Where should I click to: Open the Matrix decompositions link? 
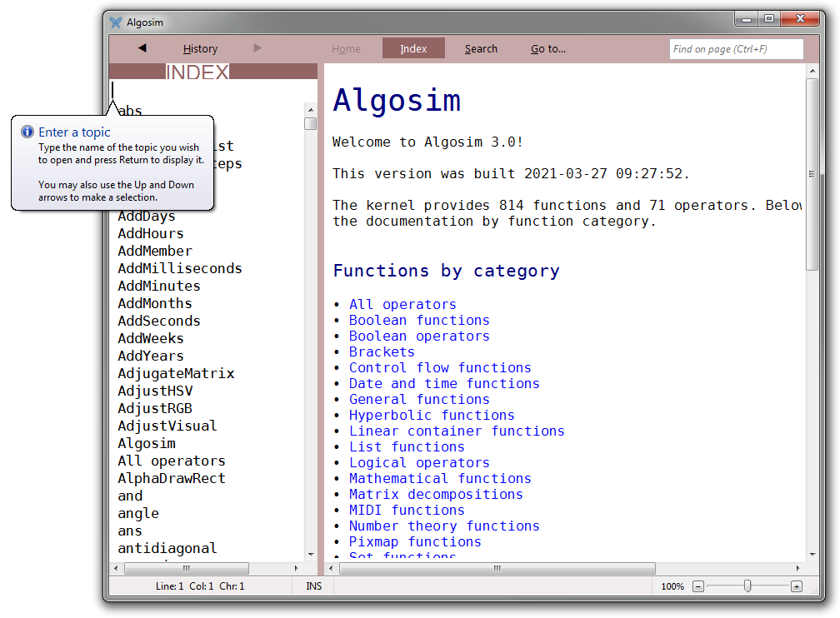click(x=436, y=494)
